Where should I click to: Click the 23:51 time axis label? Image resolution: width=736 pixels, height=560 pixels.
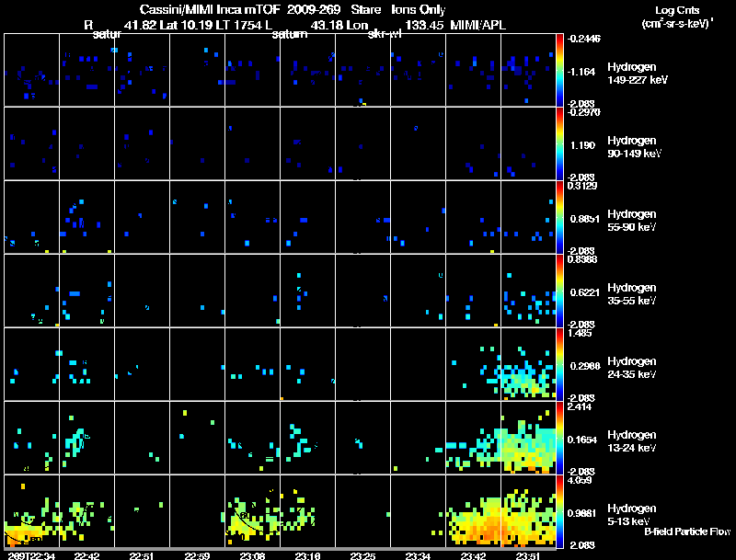click(528, 555)
